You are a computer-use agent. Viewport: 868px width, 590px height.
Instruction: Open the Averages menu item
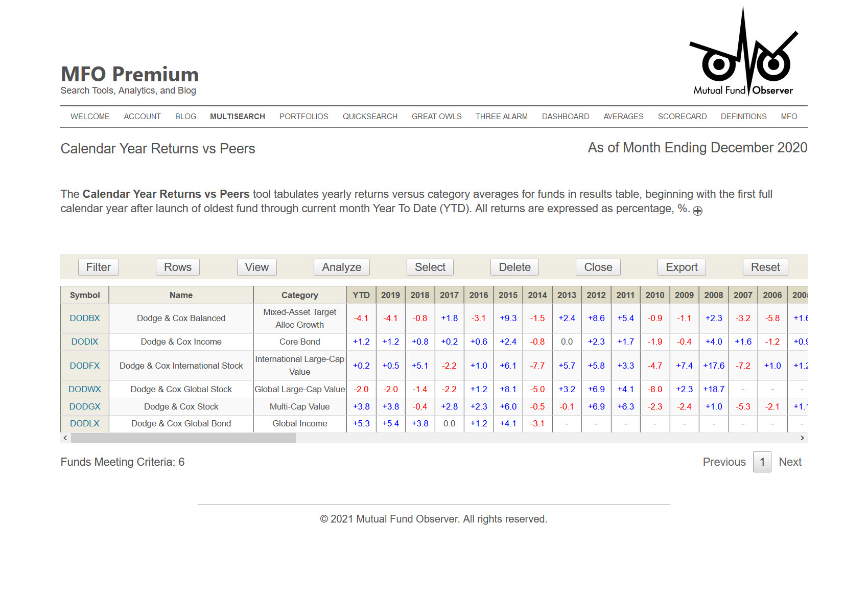(x=623, y=117)
